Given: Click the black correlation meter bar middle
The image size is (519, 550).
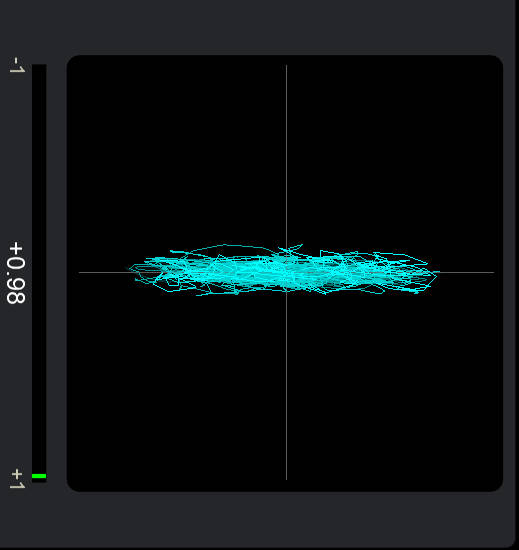Looking at the screenshot, I should click(x=39, y=273).
